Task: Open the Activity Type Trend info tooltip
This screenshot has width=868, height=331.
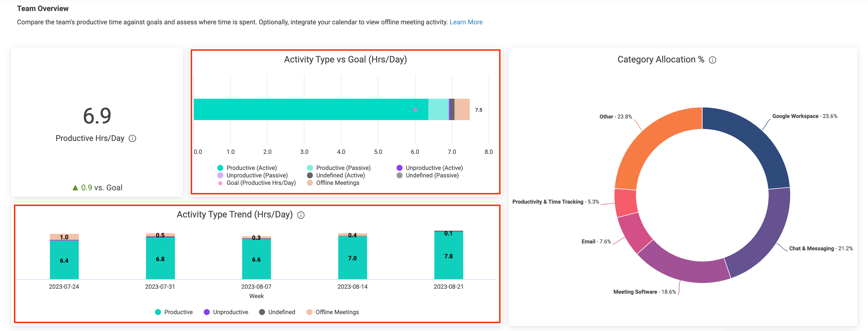Action: 301,215
